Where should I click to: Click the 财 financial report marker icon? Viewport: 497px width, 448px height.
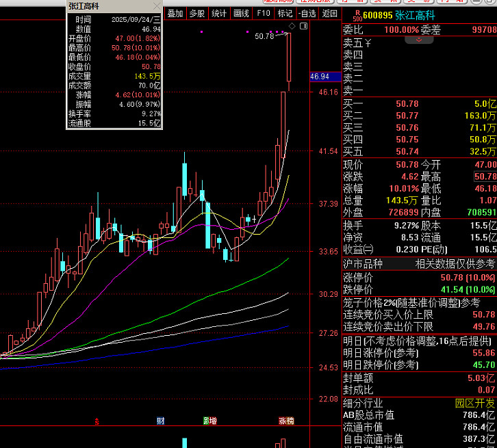coord(160,421)
